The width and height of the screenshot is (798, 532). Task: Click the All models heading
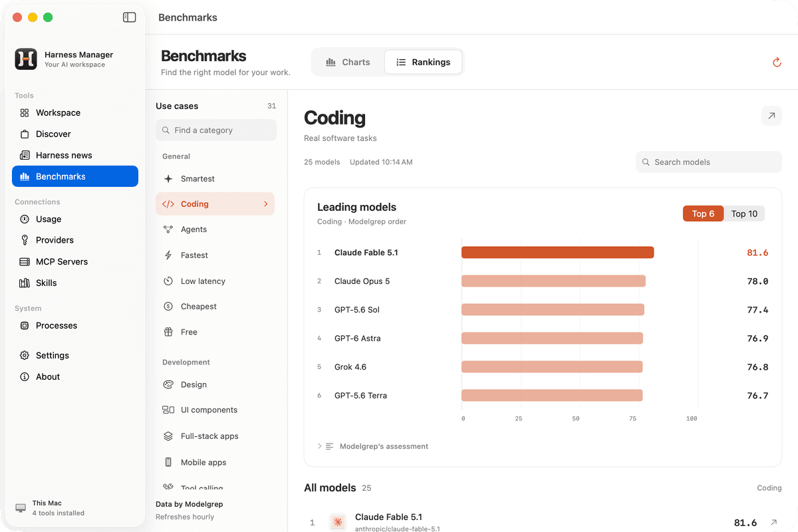click(330, 487)
